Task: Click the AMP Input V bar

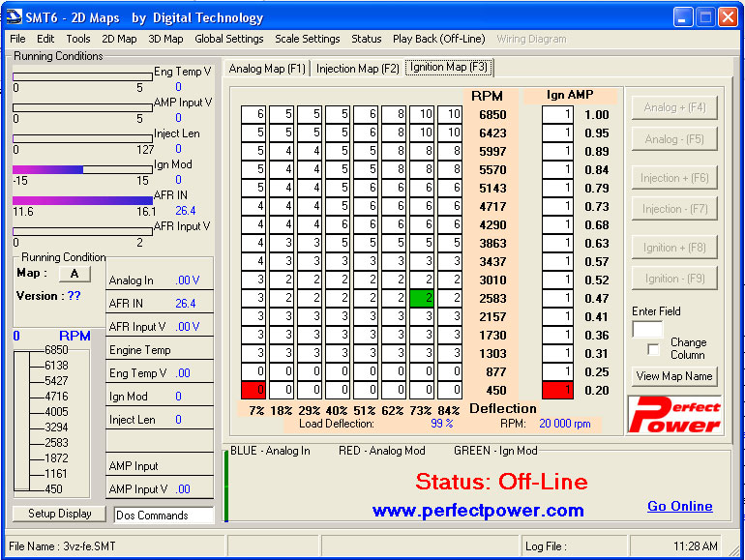Action: click(82, 107)
